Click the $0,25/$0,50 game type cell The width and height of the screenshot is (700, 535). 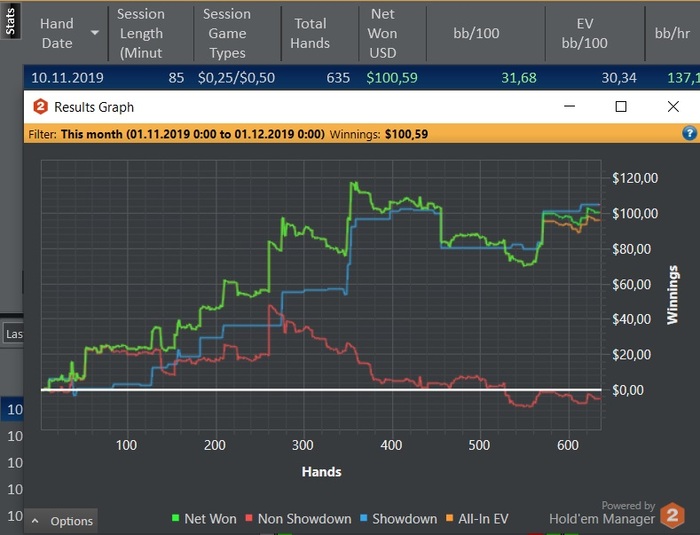(237, 78)
